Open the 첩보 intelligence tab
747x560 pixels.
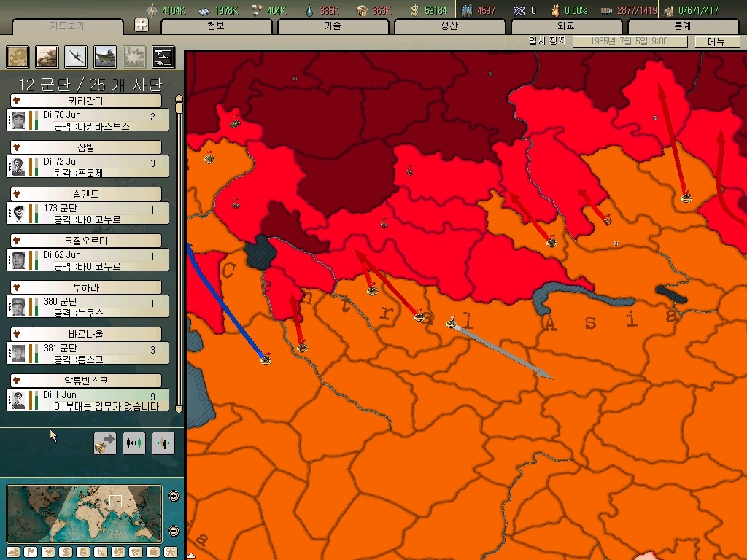(x=216, y=26)
